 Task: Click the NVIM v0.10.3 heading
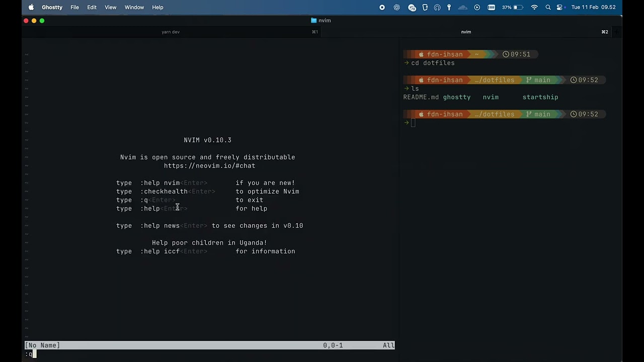tap(207, 140)
